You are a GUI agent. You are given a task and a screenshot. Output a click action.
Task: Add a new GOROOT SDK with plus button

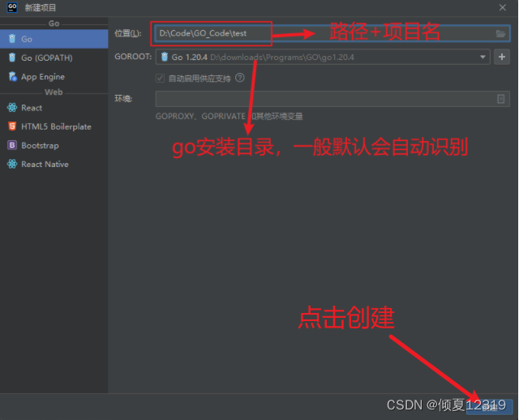pyautogui.click(x=502, y=57)
